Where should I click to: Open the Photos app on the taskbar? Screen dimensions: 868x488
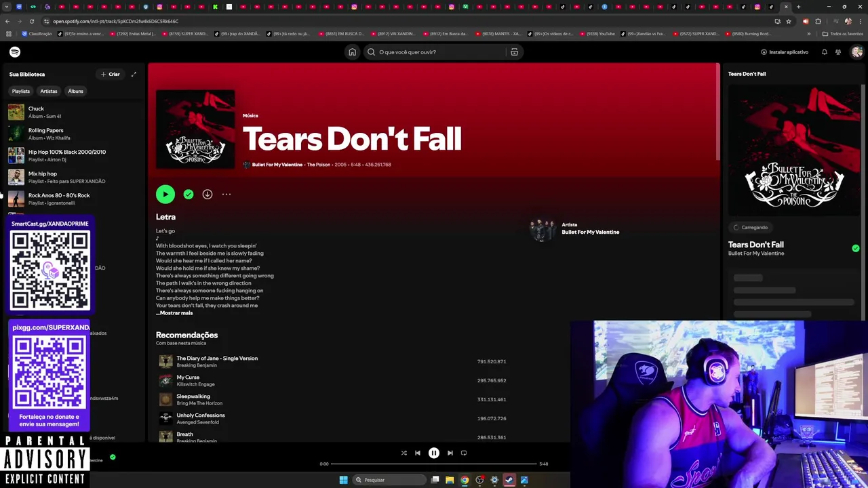tap(524, 480)
